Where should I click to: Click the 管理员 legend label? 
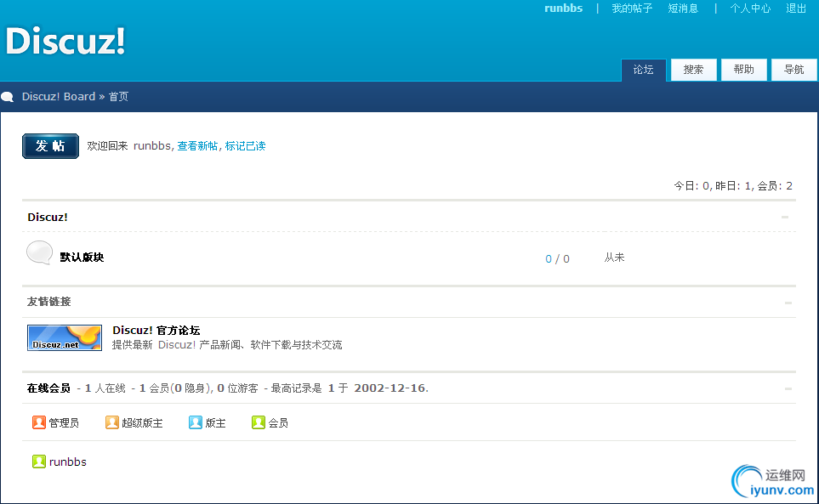(64, 422)
